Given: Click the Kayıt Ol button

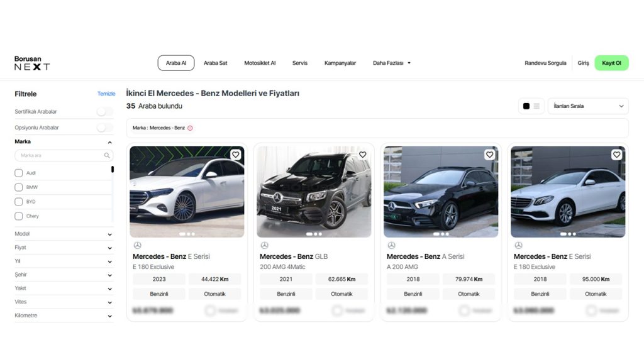Looking at the screenshot, I should click(611, 63).
